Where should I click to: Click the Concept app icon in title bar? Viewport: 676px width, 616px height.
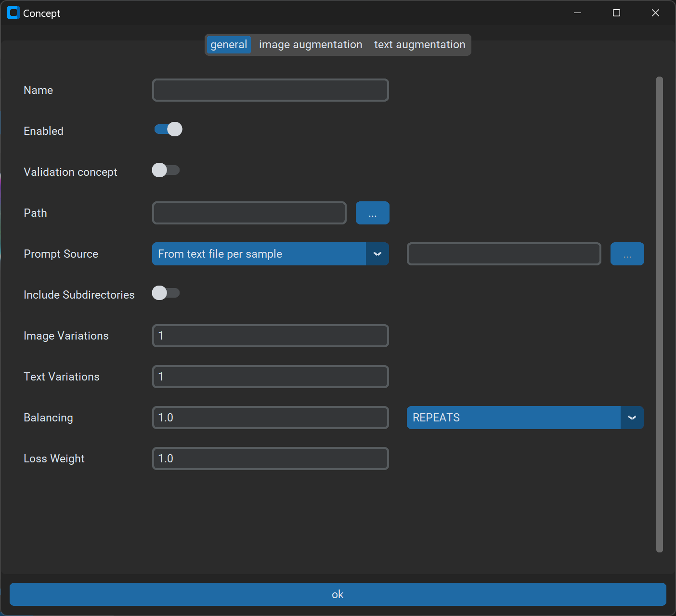tap(13, 13)
